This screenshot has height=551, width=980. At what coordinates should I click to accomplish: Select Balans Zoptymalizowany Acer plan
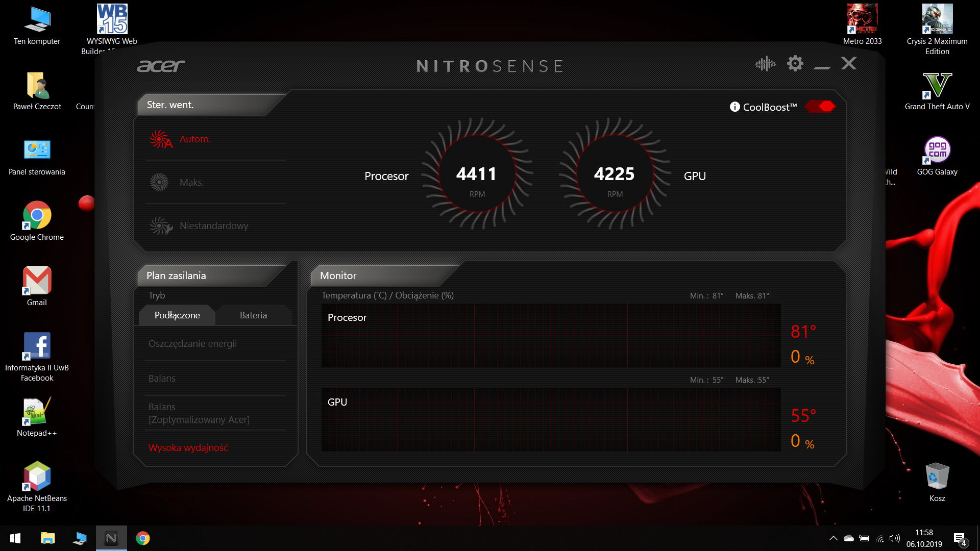[199, 412]
